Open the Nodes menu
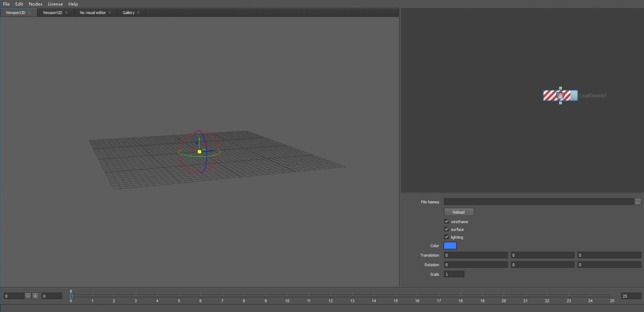The height and width of the screenshot is (312, 644). (x=35, y=4)
